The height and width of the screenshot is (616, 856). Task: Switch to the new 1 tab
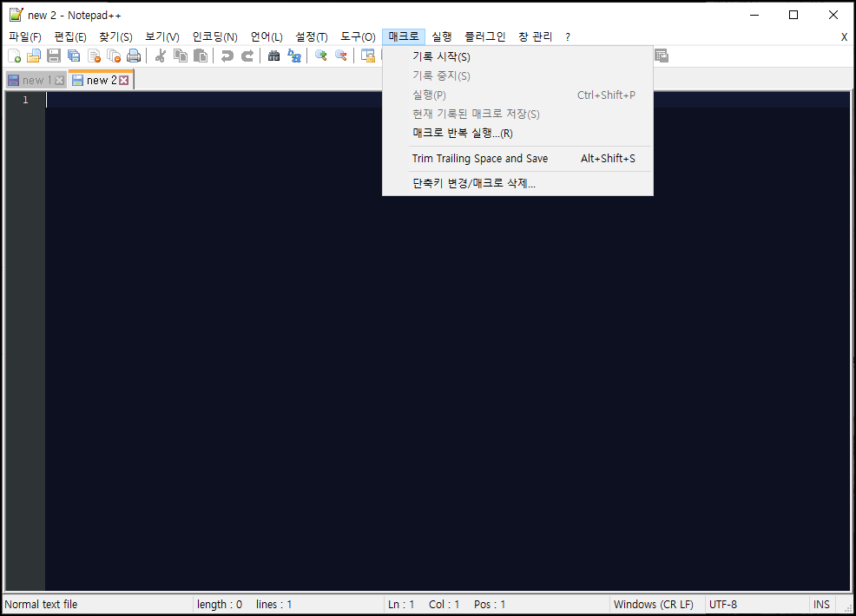[36, 80]
